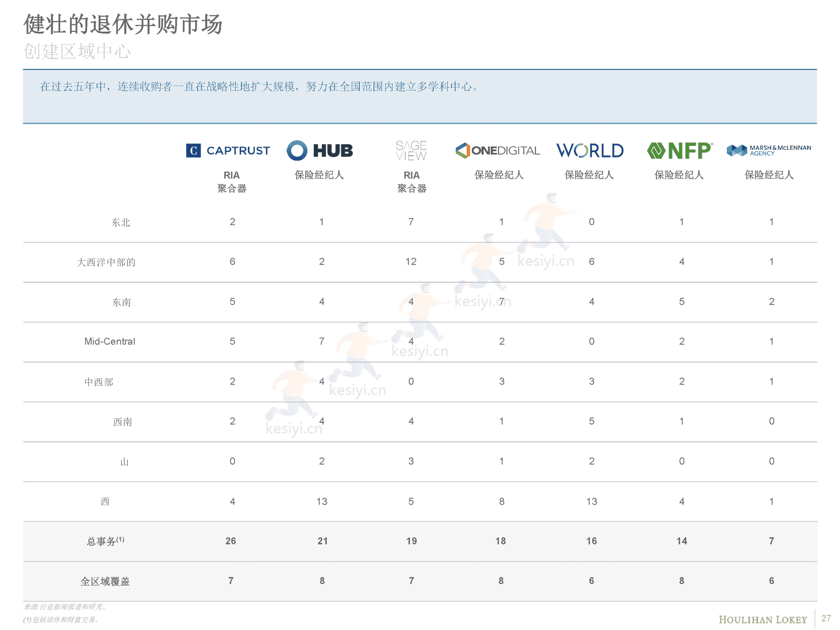840x630 pixels.
Task: Click the HUB logo
Action: (x=320, y=150)
